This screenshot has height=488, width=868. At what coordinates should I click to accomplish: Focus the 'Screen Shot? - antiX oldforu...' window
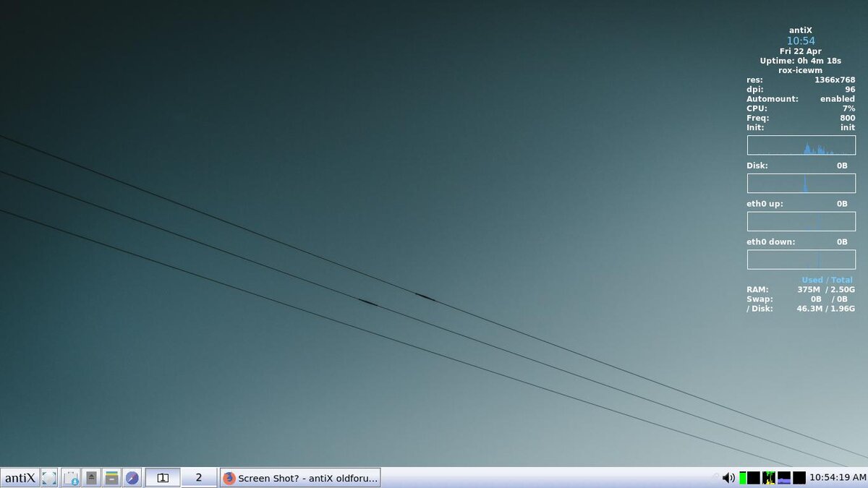click(x=304, y=477)
